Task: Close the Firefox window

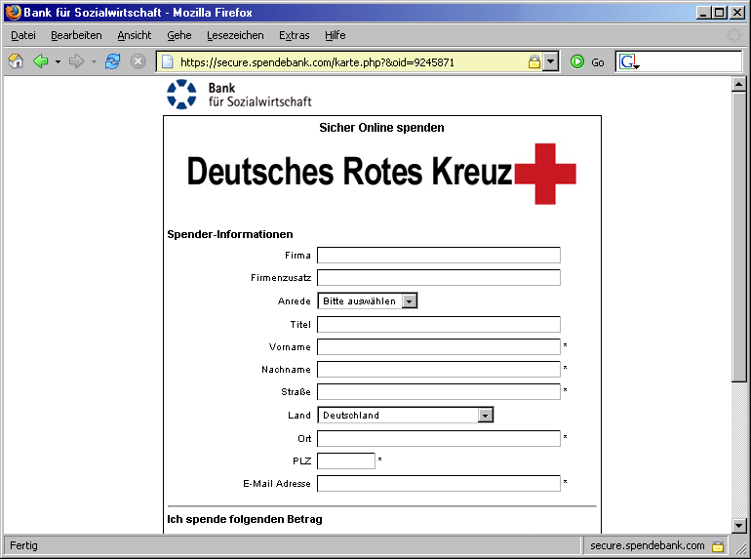Action: point(737,13)
